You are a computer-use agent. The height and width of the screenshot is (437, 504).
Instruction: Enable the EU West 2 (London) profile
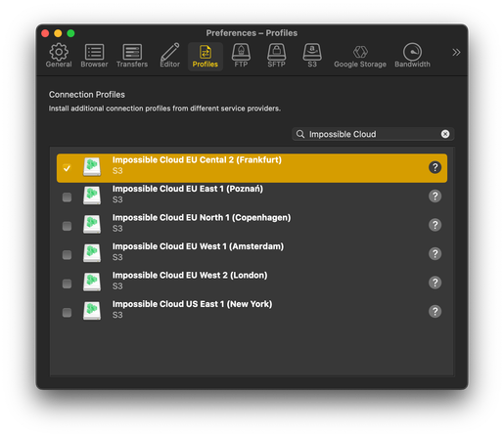point(67,284)
